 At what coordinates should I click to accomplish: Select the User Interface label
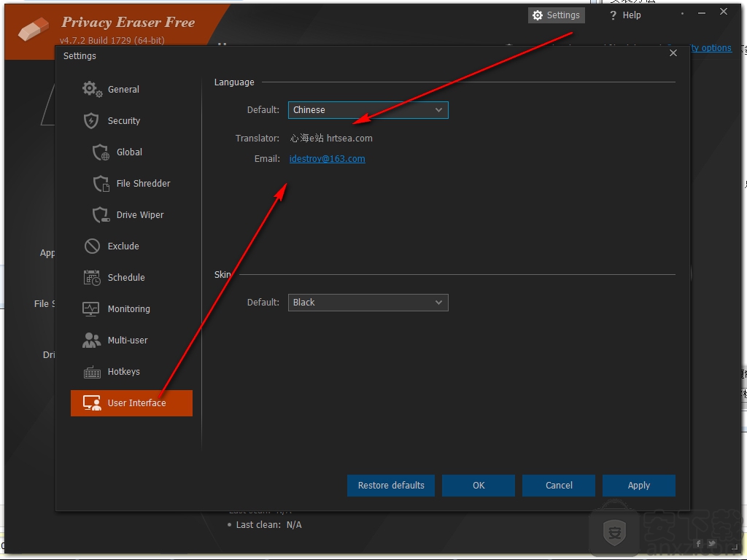point(136,402)
